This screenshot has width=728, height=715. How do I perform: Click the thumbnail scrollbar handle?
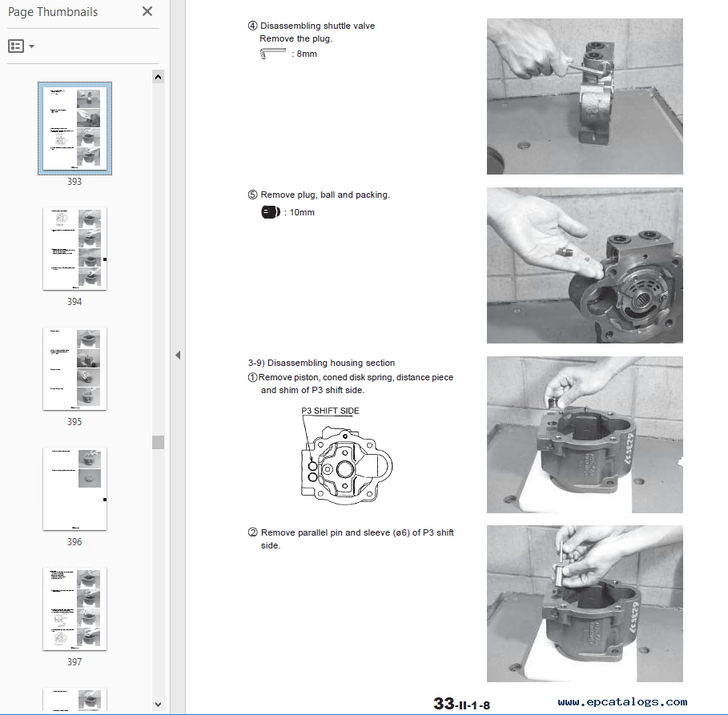coord(158,442)
